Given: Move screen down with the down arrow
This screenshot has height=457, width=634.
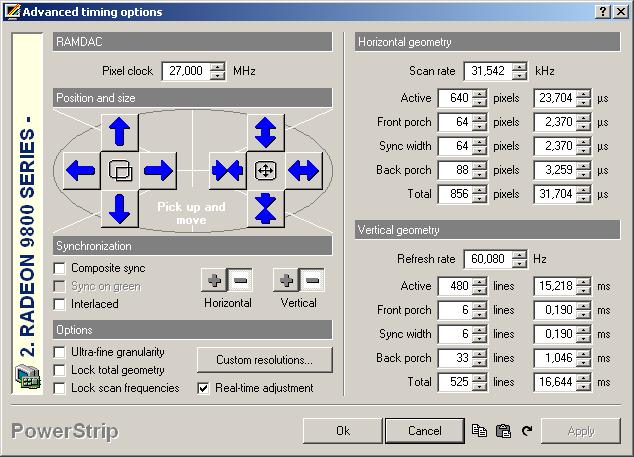Looking at the screenshot, I should click(120, 209).
